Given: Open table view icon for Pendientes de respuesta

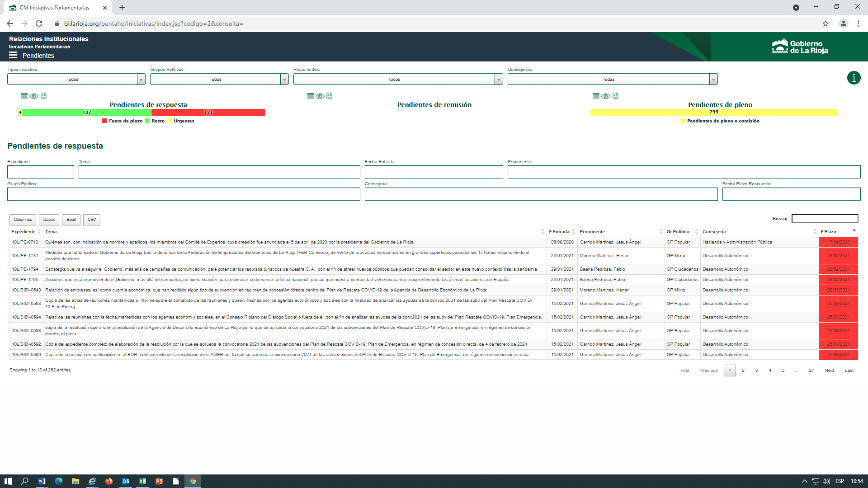Looking at the screenshot, I should 24,96.
